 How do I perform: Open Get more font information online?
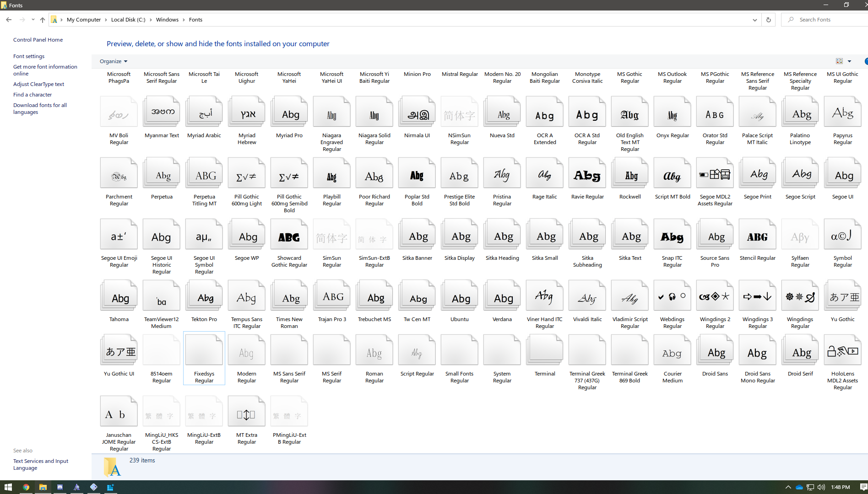(x=45, y=70)
